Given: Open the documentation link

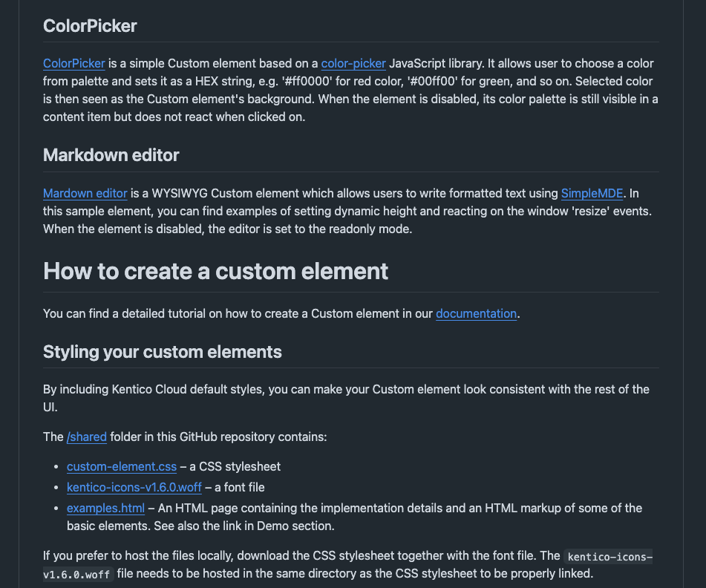Looking at the screenshot, I should coord(476,313).
